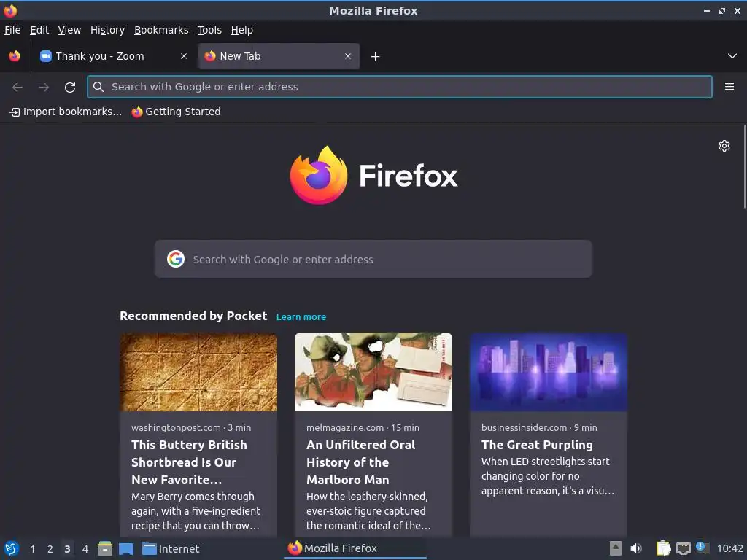Screen dimensions: 747x560
Task: Go forward with the forward arrow
Action: point(44,87)
